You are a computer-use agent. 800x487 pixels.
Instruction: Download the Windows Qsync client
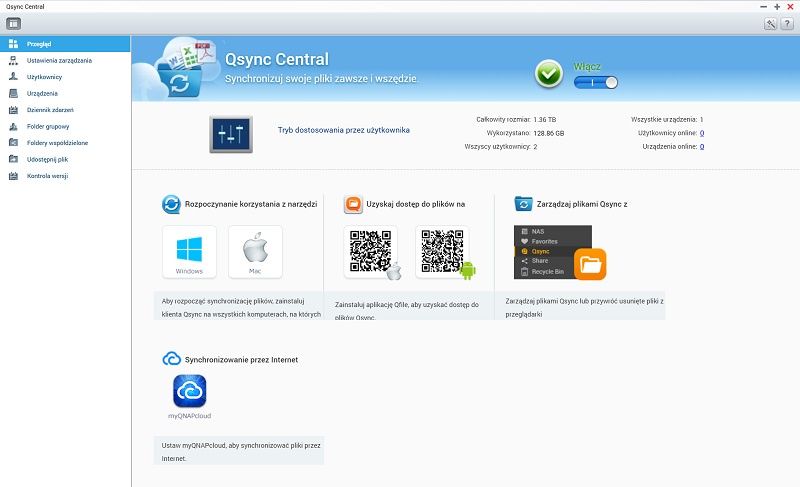coord(189,252)
